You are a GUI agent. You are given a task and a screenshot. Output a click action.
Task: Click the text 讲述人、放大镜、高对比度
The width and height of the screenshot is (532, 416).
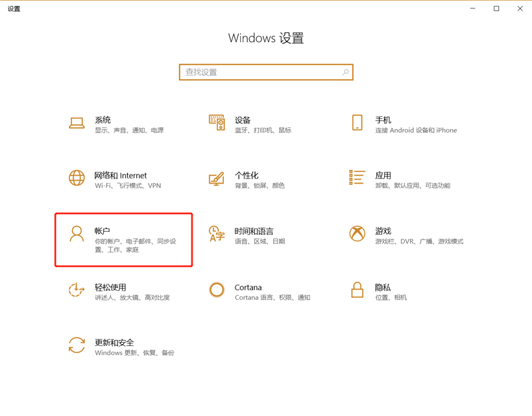click(132, 298)
